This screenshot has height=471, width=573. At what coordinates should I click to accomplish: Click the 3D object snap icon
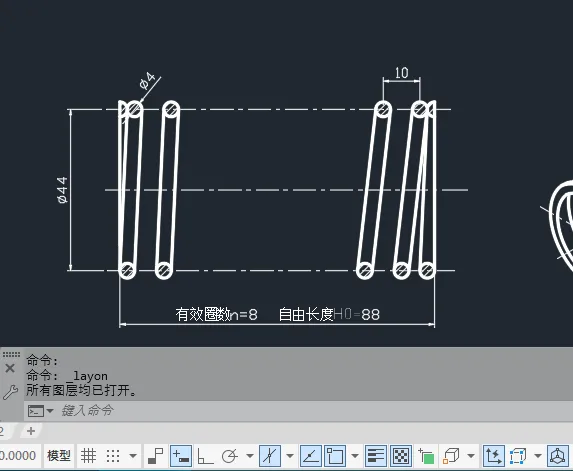tap(451, 456)
